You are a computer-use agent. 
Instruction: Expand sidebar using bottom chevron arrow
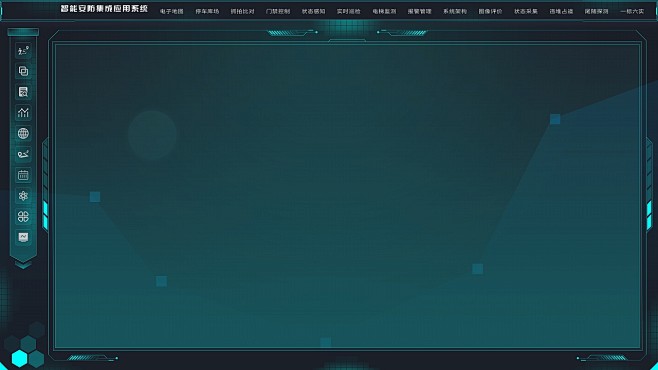[23, 265]
